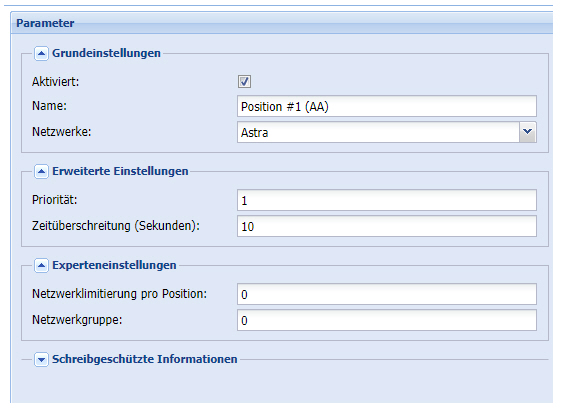Select the Netzwerkgruppe input field

coord(387,320)
